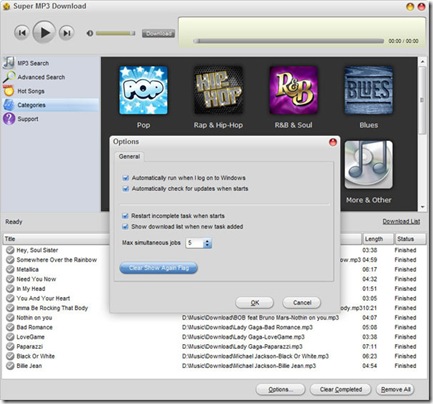Close the Options dialog with red button
433x404 pixels.
(333, 142)
